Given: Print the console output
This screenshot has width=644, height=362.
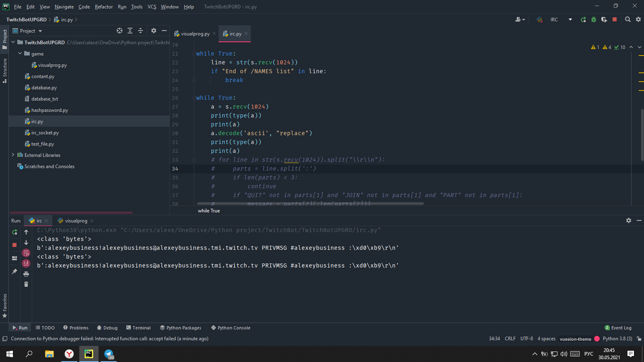Looking at the screenshot, I should pyautogui.click(x=26, y=274).
